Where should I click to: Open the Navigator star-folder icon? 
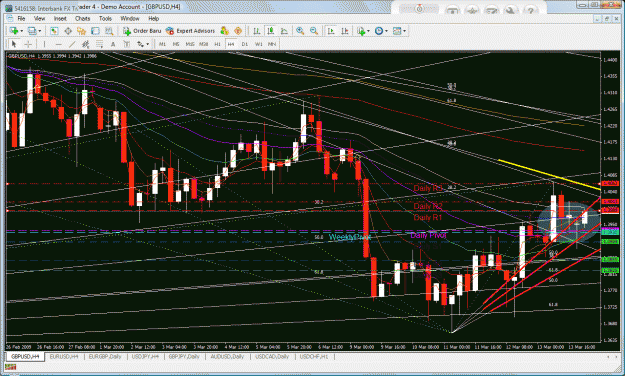click(x=82, y=31)
